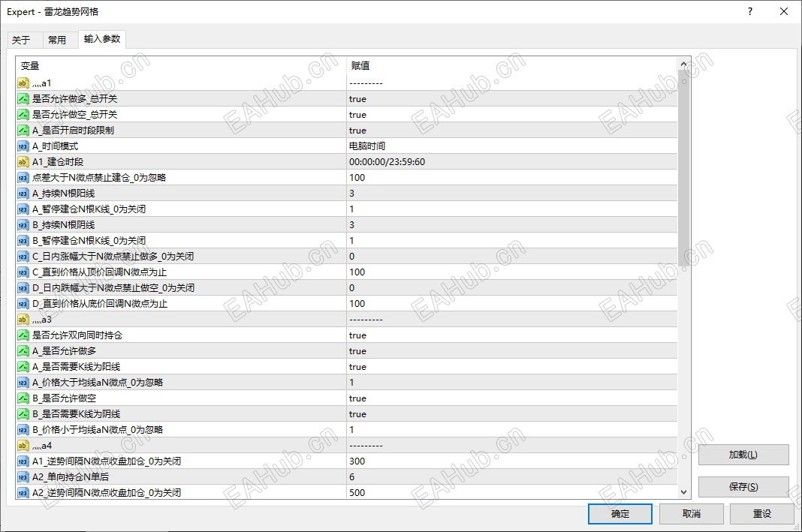Open the dialog help question mark
The image size is (802, 532).
coord(750,11)
